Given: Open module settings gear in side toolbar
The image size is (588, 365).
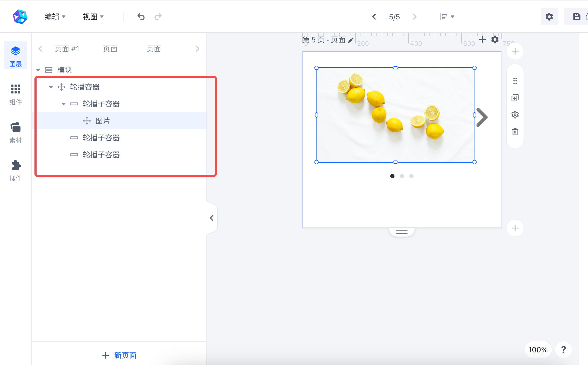Looking at the screenshot, I should coord(515,115).
